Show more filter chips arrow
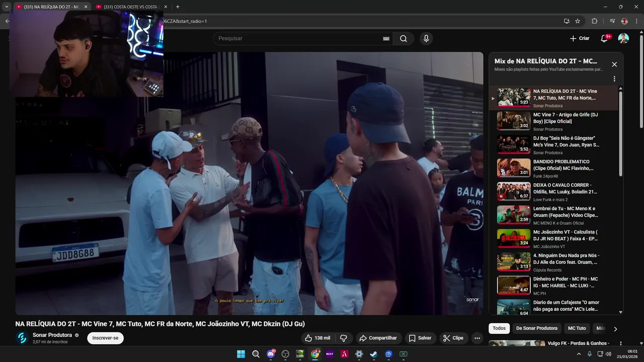This screenshot has width=644, height=362. [615, 329]
